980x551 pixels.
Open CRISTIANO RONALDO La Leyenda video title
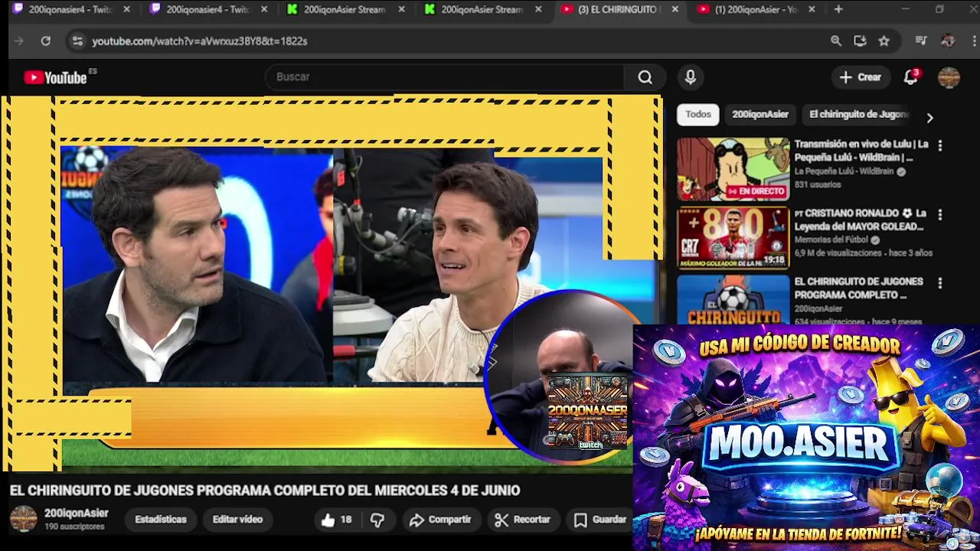(861, 220)
